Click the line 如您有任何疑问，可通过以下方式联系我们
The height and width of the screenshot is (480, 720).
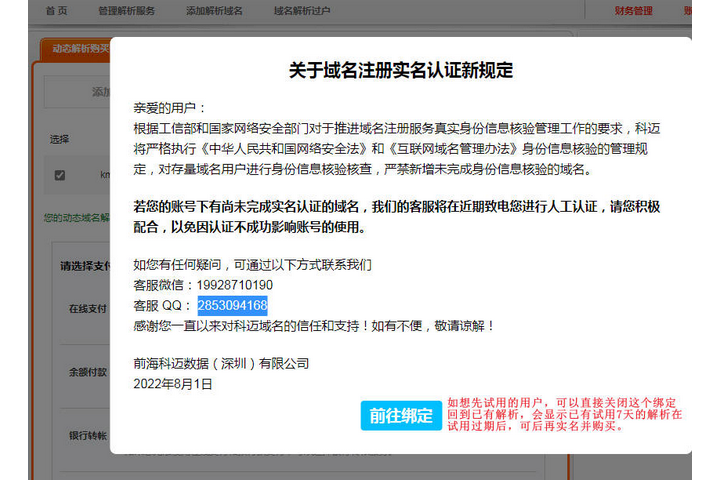pyautogui.click(x=253, y=265)
